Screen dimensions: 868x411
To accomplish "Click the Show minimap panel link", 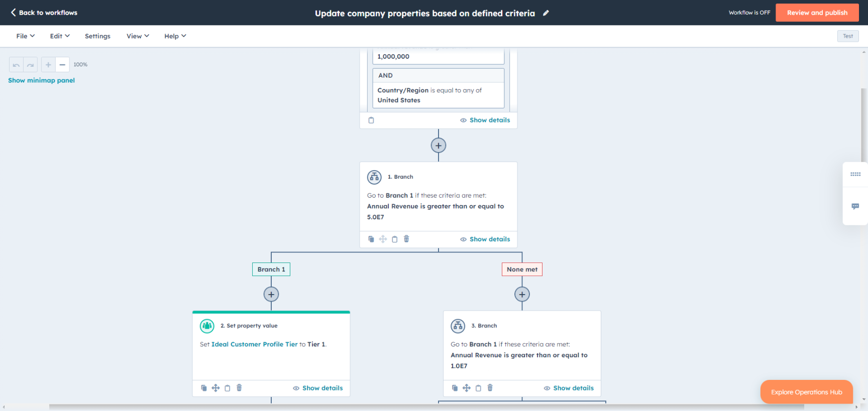I will [x=41, y=80].
